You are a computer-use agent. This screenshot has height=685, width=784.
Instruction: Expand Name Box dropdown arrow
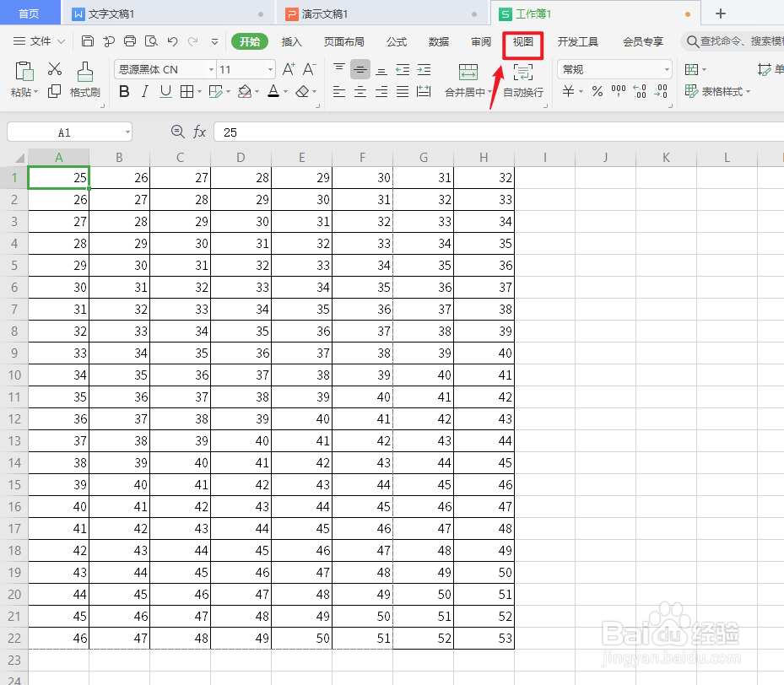(x=127, y=132)
